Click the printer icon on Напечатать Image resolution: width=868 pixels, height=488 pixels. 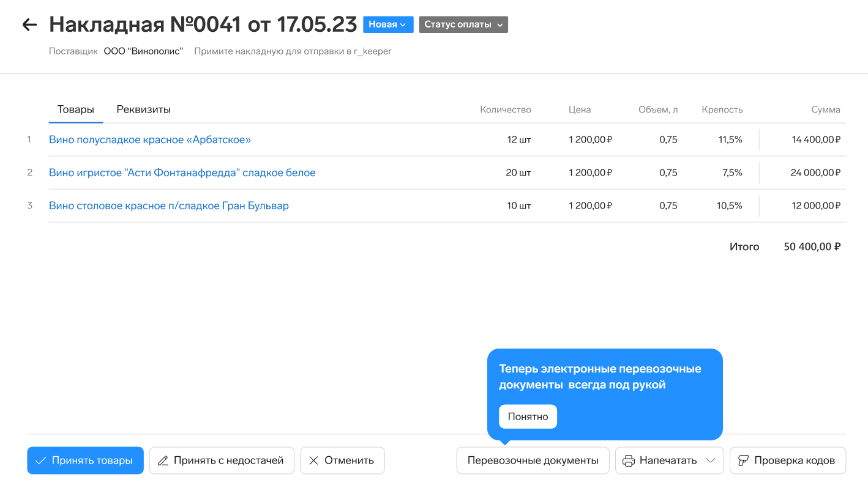(629, 460)
